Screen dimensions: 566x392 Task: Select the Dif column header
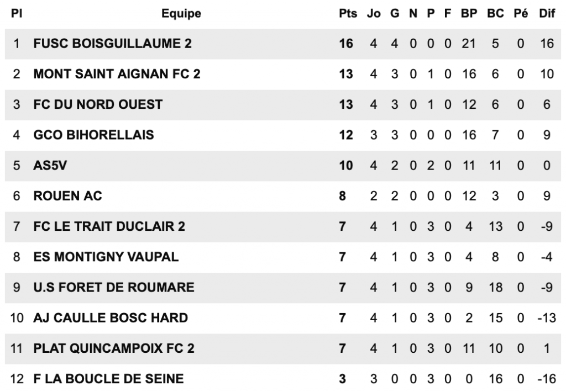coord(547,13)
